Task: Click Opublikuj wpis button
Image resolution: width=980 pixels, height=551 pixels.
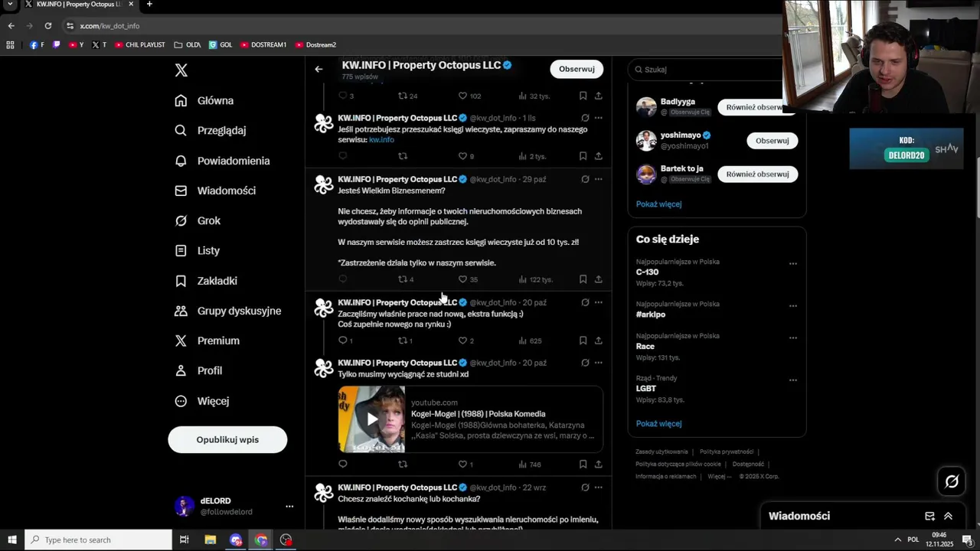Action: [x=227, y=439]
